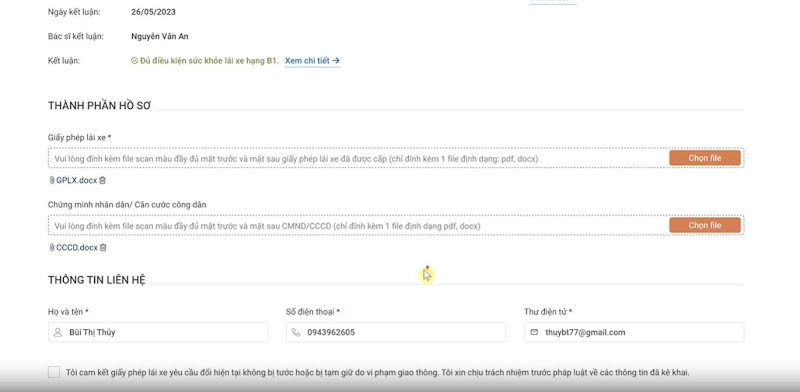Click the phone icon in Số điện thoại field
Viewport: 800px width, 392px height.
point(296,332)
